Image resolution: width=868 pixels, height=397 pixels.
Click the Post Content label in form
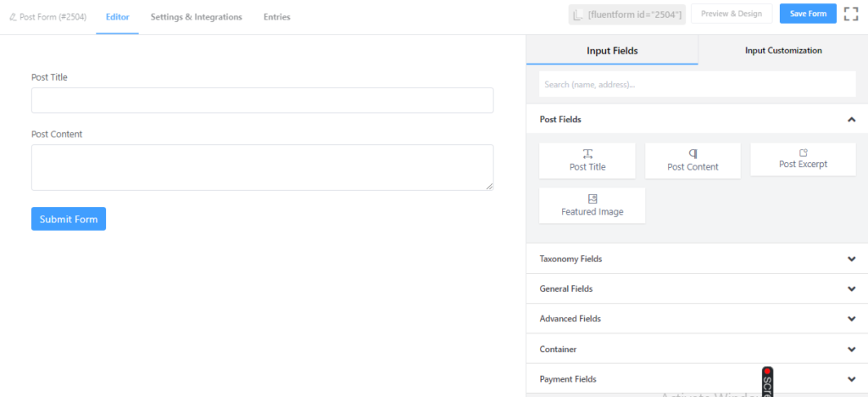point(57,134)
